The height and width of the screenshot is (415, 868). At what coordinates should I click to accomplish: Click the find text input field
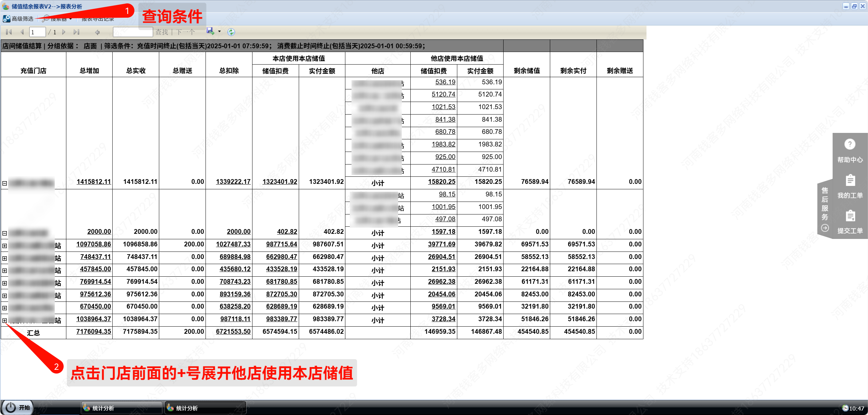(x=133, y=32)
